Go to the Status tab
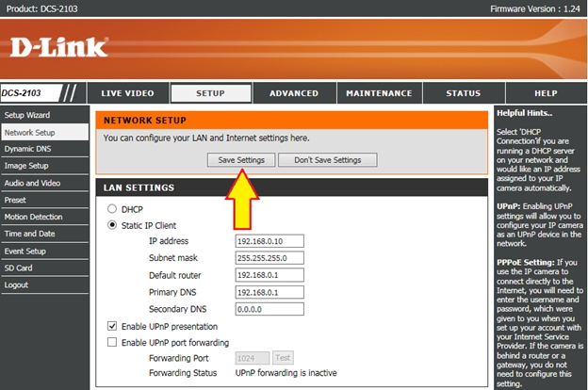 tap(463, 93)
